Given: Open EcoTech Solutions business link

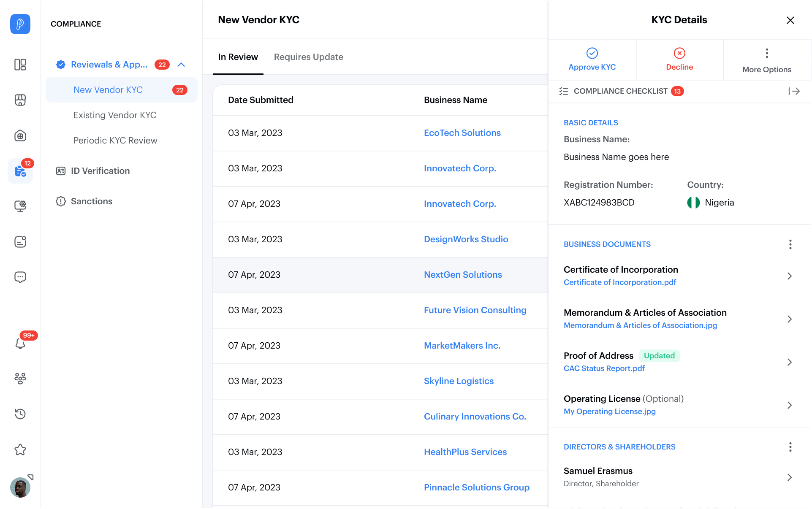Looking at the screenshot, I should [x=462, y=133].
